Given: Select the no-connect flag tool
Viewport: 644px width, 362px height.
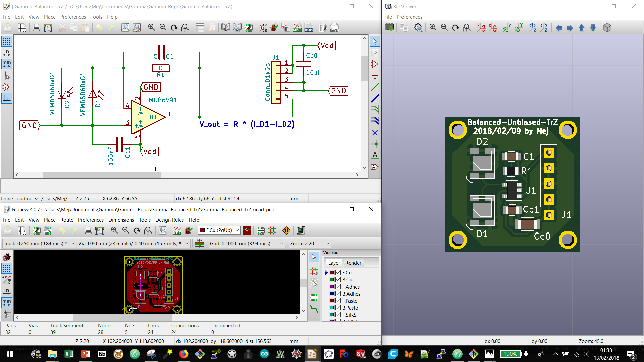Looking at the screenshot, I should (x=375, y=133).
